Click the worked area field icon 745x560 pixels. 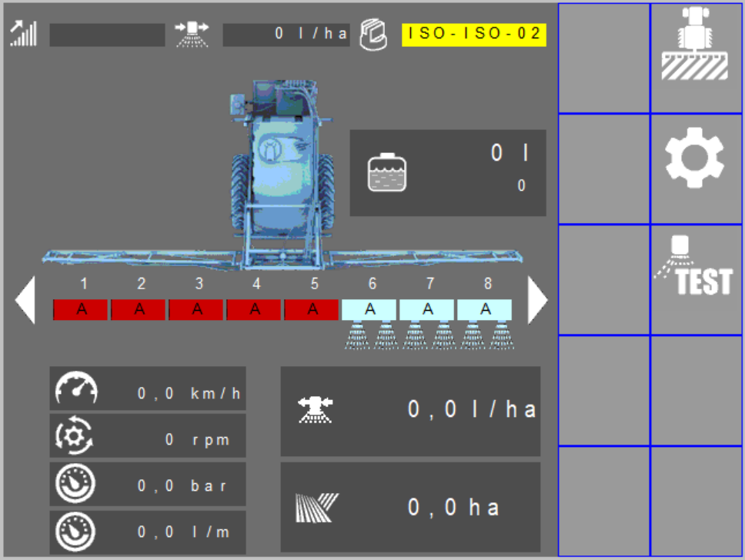[x=317, y=507]
